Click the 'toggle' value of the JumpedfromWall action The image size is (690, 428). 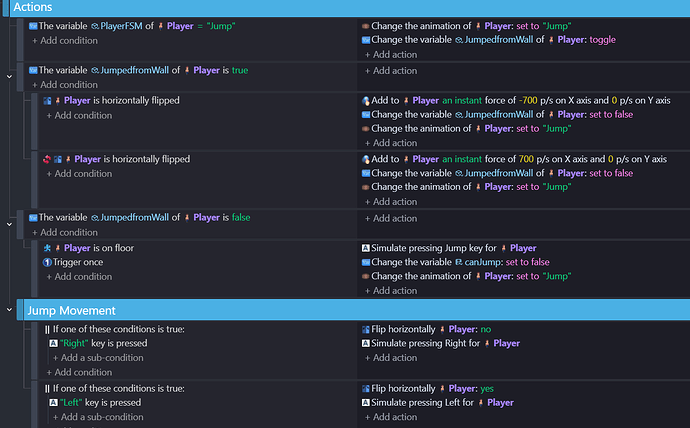pos(602,40)
